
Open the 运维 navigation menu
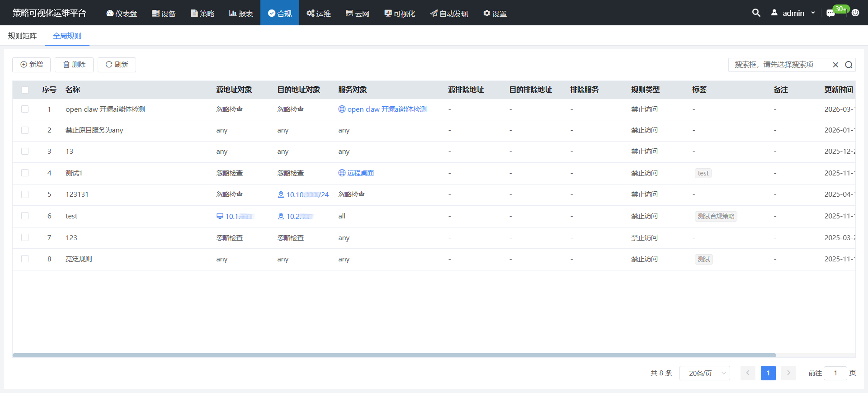(318, 13)
